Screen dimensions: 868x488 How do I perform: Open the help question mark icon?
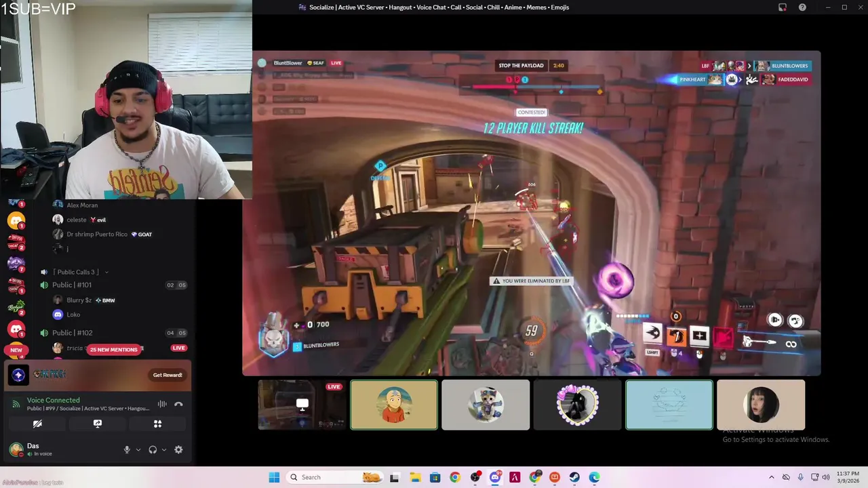click(x=802, y=7)
